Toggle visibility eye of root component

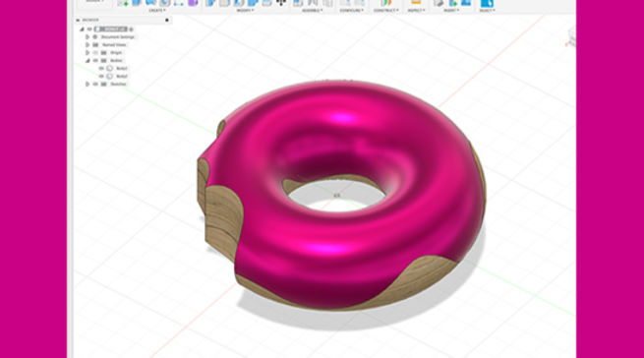(89, 30)
